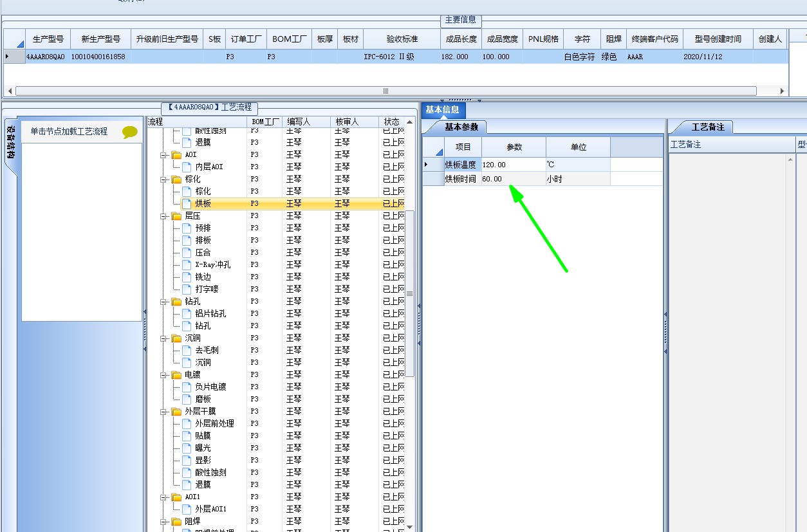Click the document icon beside 预排

(x=187, y=228)
